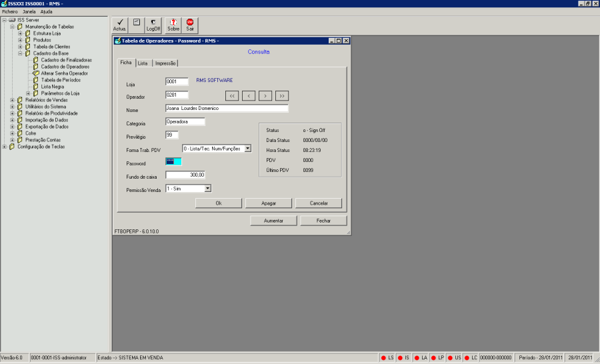The image size is (600, 364).
Task: Click the '0001-0001-ISS-administrator' status text
Action: tap(59, 358)
